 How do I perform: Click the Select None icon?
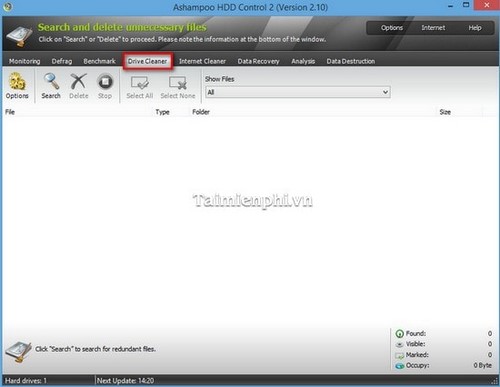click(x=178, y=83)
